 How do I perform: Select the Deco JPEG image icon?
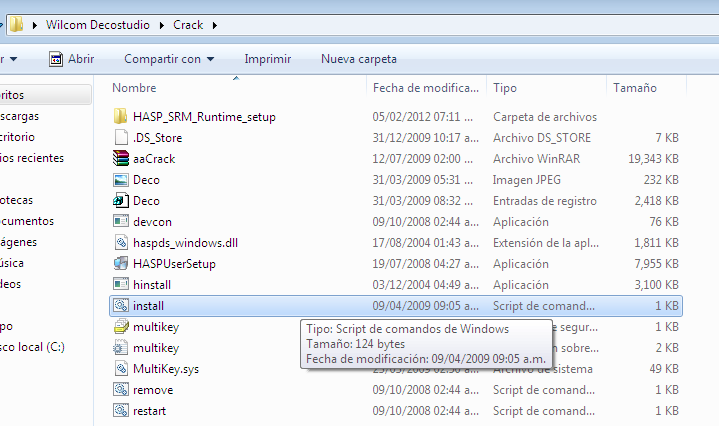click(121, 179)
